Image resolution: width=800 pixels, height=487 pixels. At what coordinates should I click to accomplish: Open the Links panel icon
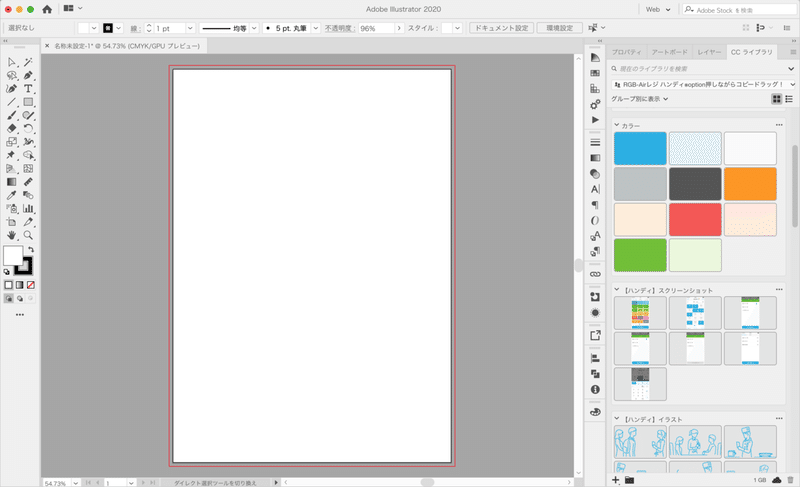click(x=595, y=274)
